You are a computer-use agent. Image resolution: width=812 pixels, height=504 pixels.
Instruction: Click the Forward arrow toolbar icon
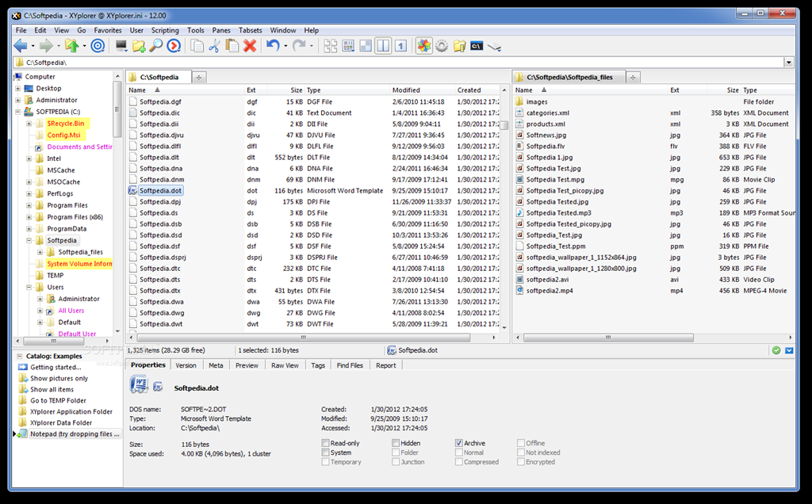point(46,46)
